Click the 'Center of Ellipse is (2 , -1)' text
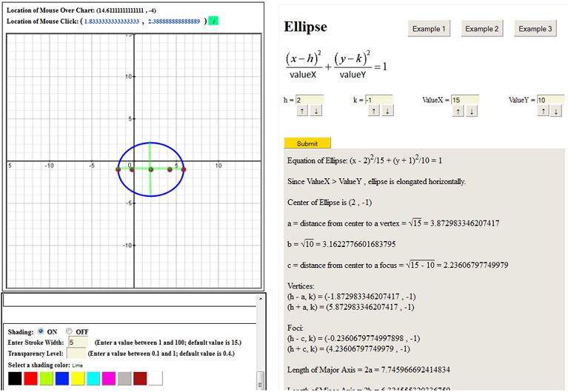568x392 pixels. click(x=330, y=203)
